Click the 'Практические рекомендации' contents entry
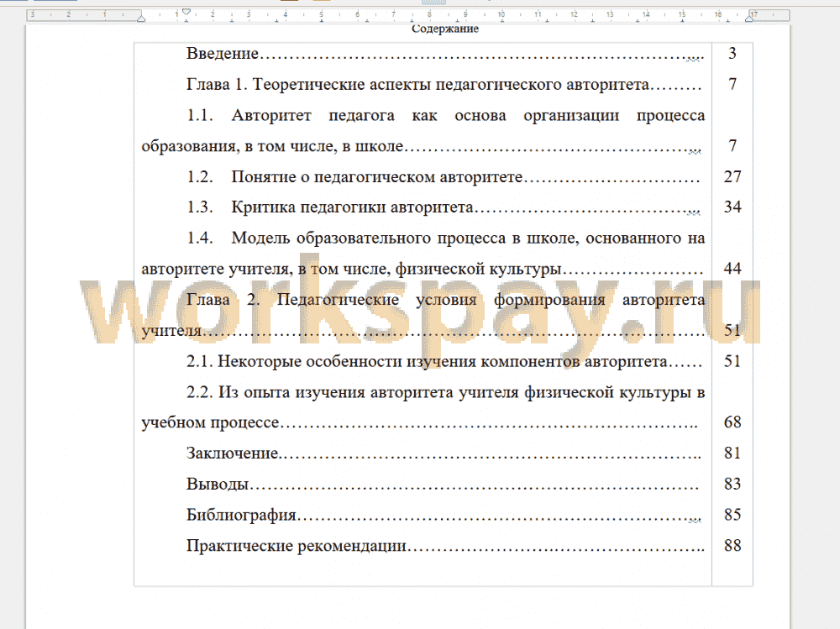This screenshot has height=629, width=840. click(445, 546)
